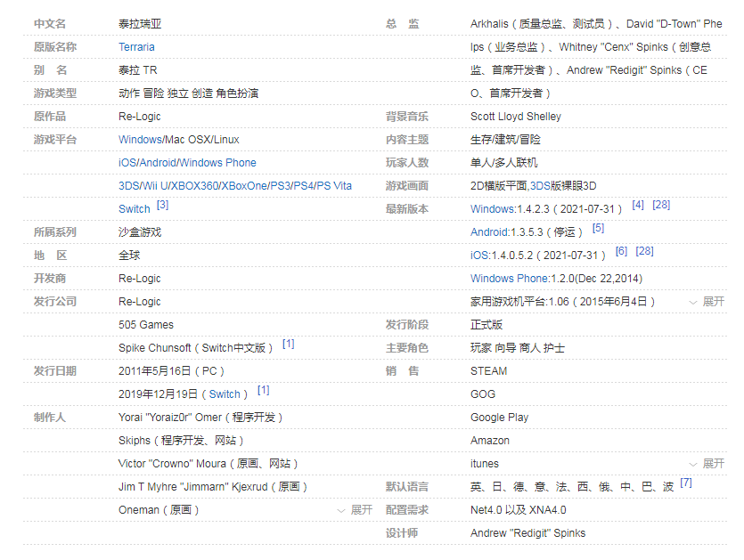The width and height of the screenshot is (744, 560).
Task: Open reference [5] beside Android version
Action: [x=598, y=228]
